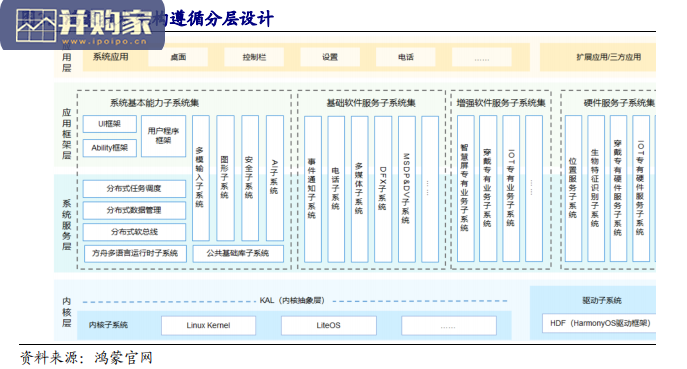687x369 pixels.
Task: Select the DFX子系统 column
Action: point(383,189)
